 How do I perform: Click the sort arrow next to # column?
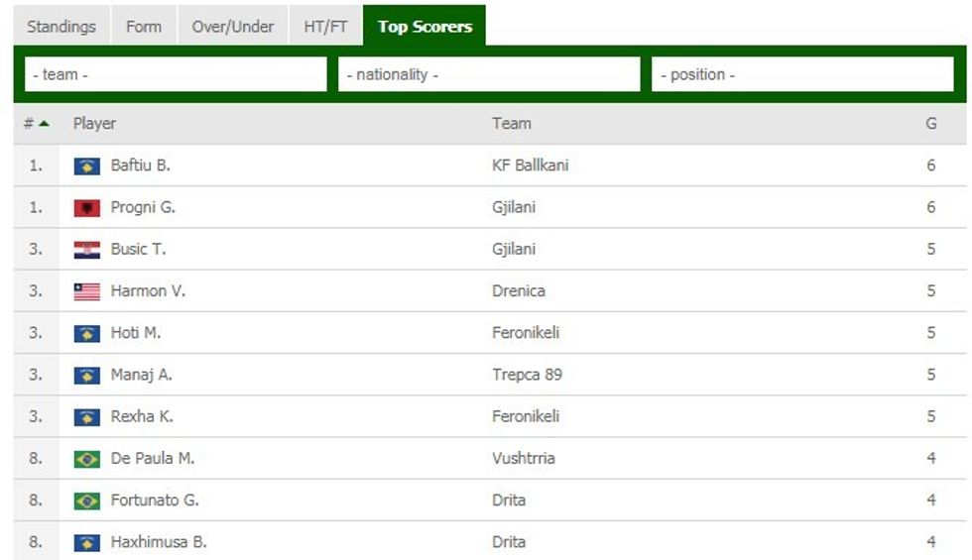coord(44,124)
